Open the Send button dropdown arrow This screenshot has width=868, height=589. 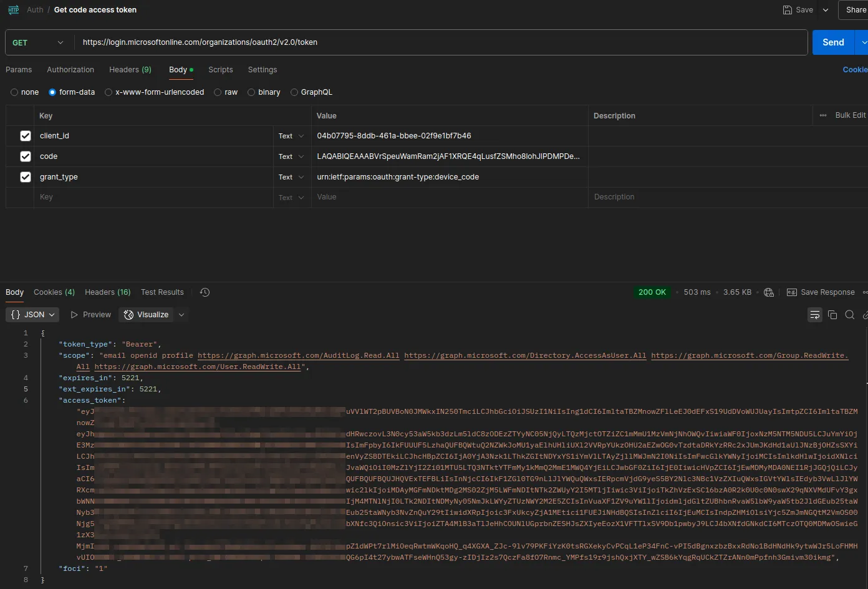pyautogui.click(x=863, y=42)
